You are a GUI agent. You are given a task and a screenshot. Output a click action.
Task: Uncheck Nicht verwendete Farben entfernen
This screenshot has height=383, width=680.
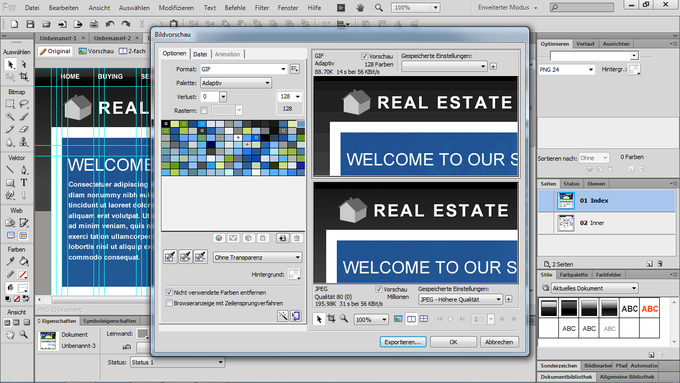[x=169, y=292]
